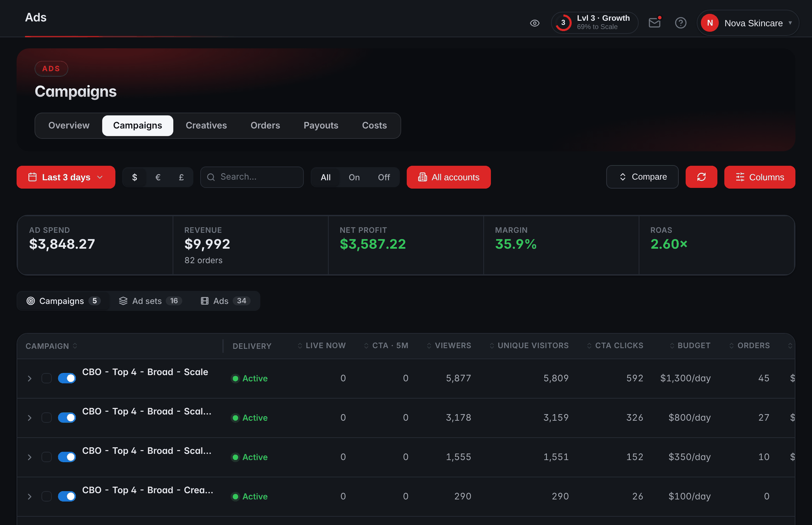Open the Nova Skincare account dropdown
Viewport: 812px width, 525px height.
click(748, 23)
